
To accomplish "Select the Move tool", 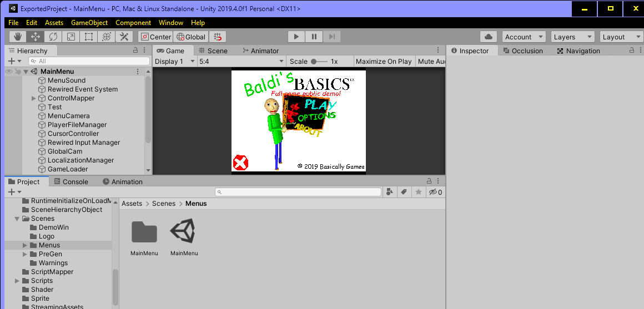I will click(x=36, y=37).
